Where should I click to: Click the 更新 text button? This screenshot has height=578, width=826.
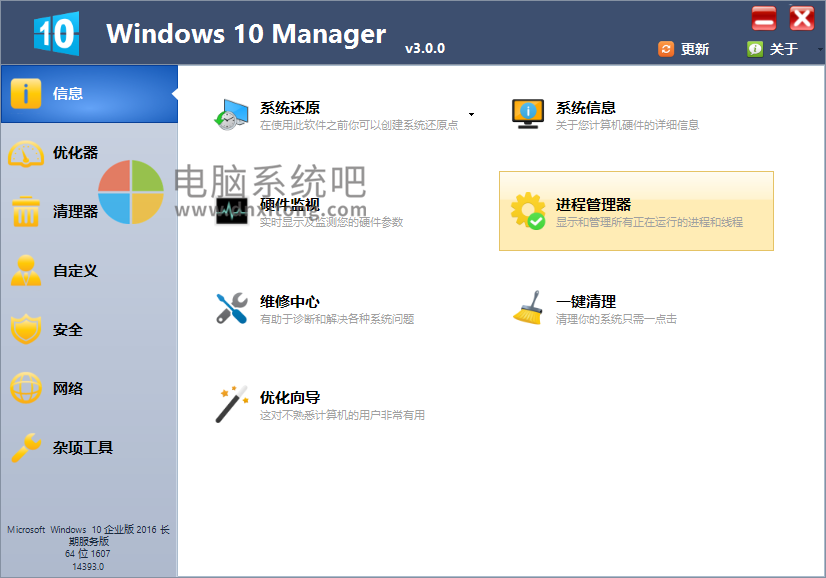(695, 49)
